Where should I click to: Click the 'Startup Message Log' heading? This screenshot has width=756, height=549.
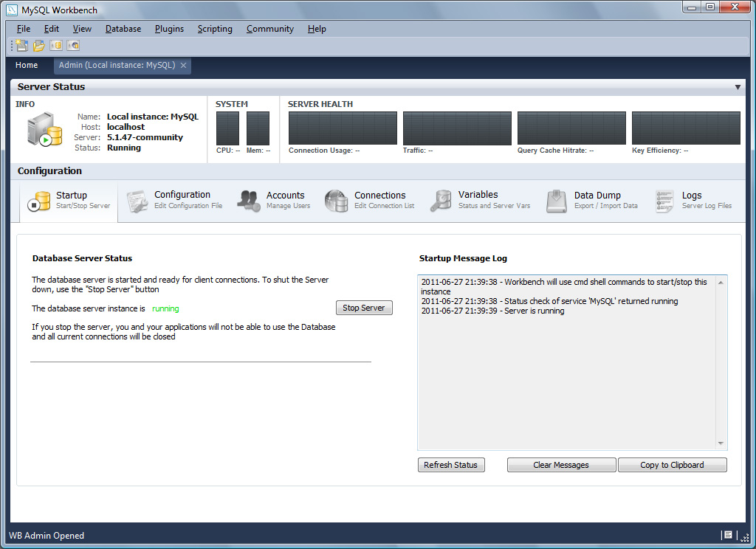(x=463, y=258)
